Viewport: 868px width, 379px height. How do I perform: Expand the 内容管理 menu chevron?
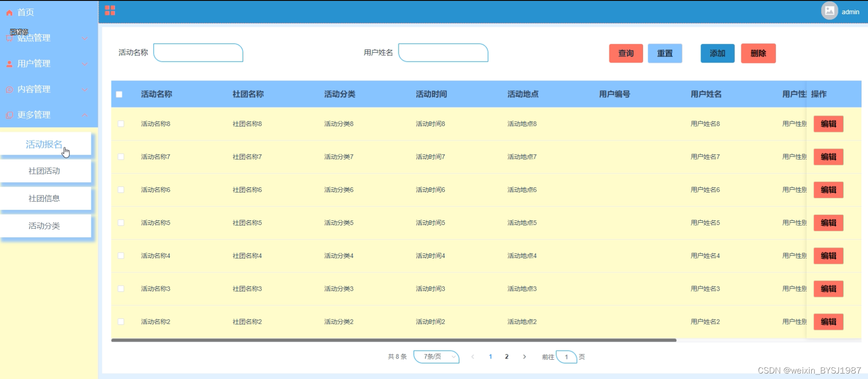85,90
